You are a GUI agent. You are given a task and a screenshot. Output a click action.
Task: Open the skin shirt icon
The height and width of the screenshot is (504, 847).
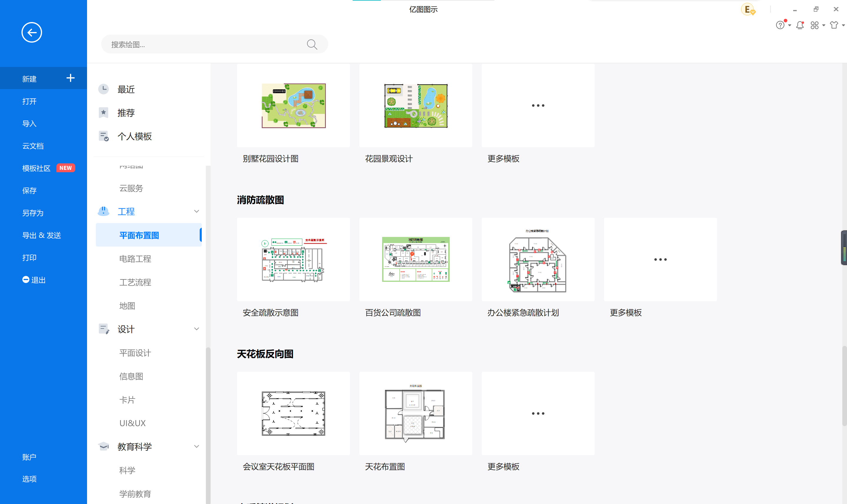click(x=834, y=25)
